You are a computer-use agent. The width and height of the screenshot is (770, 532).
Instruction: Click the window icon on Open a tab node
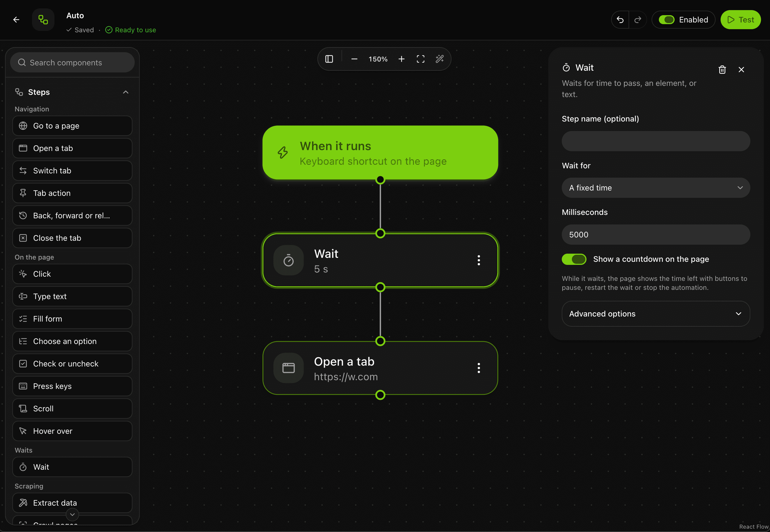pyautogui.click(x=288, y=368)
